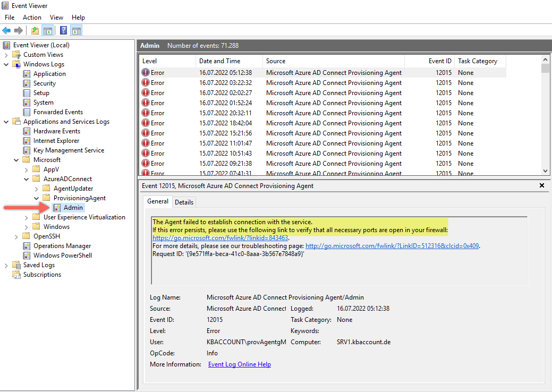Viewport: 552px width, 392px height.
Task: Select the Key Management Service log icon
Action: tap(27, 150)
